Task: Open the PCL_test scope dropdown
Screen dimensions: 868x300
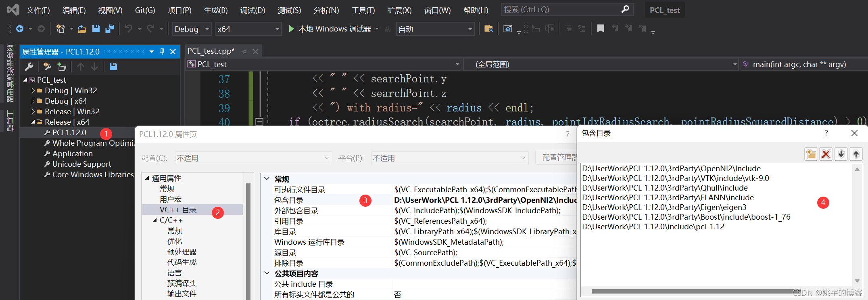Action: click(x=323, y=64)
